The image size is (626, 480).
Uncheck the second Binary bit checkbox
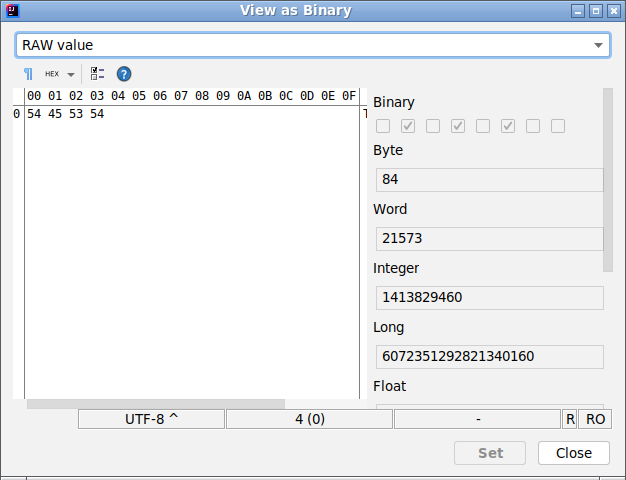coord(408,126)
